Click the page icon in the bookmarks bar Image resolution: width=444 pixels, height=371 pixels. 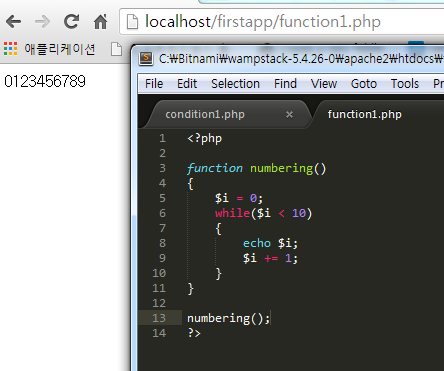(x=116, y=49)
